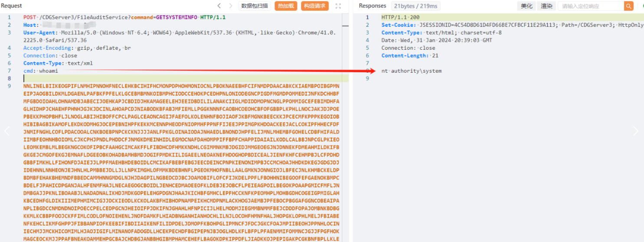Focus the 请输入定位响应 search field

(x=591, y=6)
